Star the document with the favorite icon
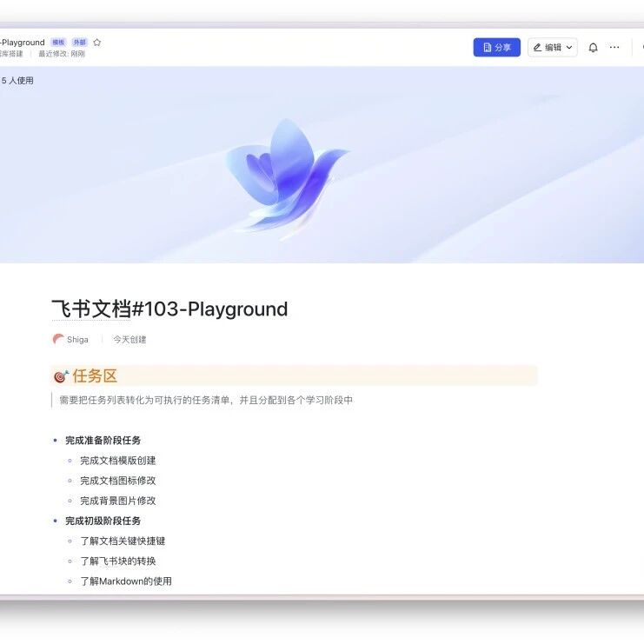The width and height of the screenshot is (644, 644). (x=97, y=43)
